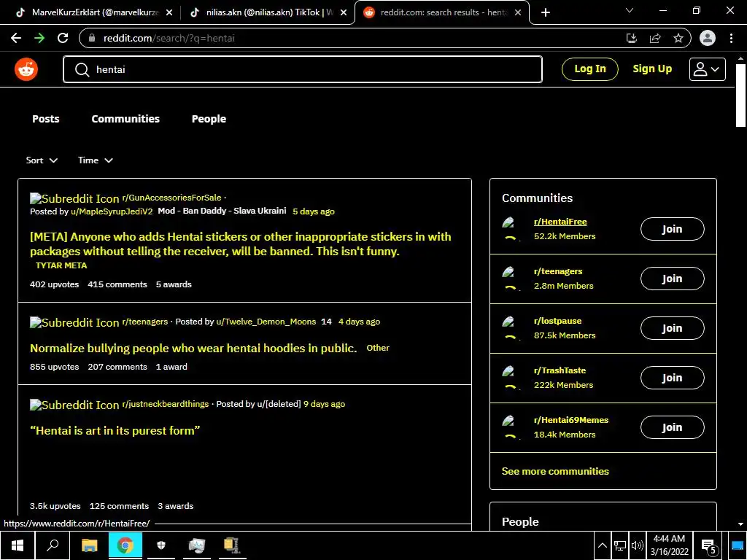Join the r/teenagers community
Image resolution: width=747 pixels, height=560 pixels.
pyautogui.click(x=672, y=279)
